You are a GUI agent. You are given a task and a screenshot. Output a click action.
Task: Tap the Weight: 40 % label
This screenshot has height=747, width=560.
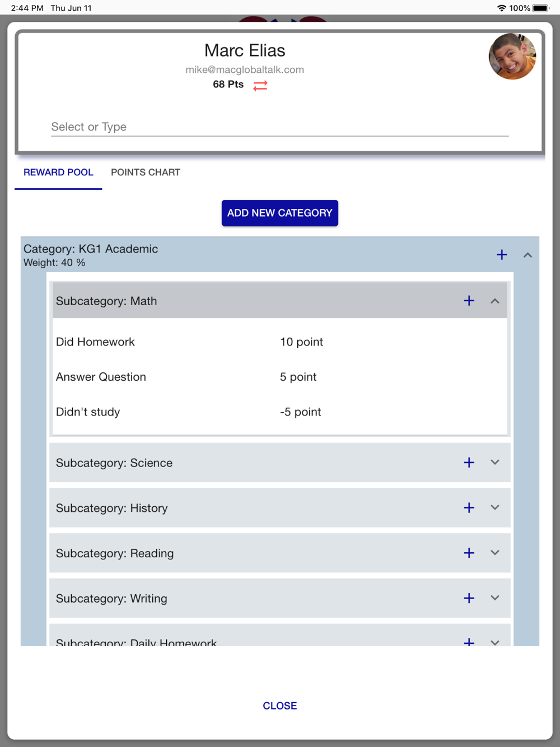(54, 263)
